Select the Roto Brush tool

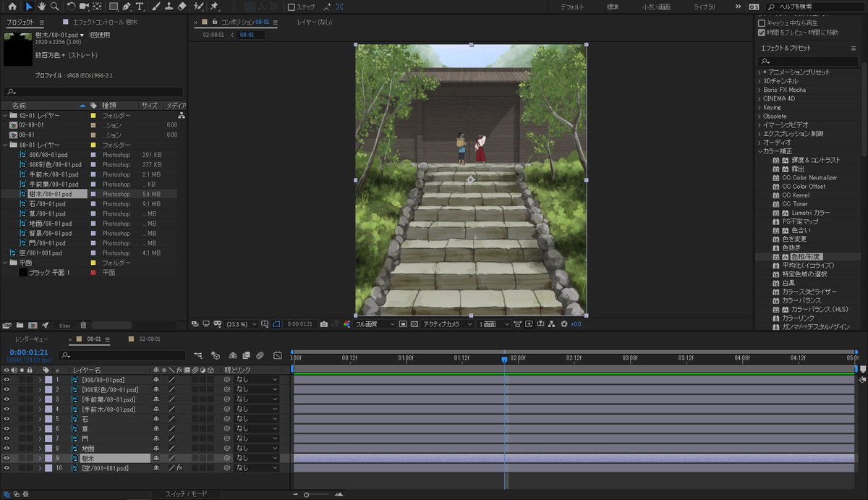click(197, 7)
